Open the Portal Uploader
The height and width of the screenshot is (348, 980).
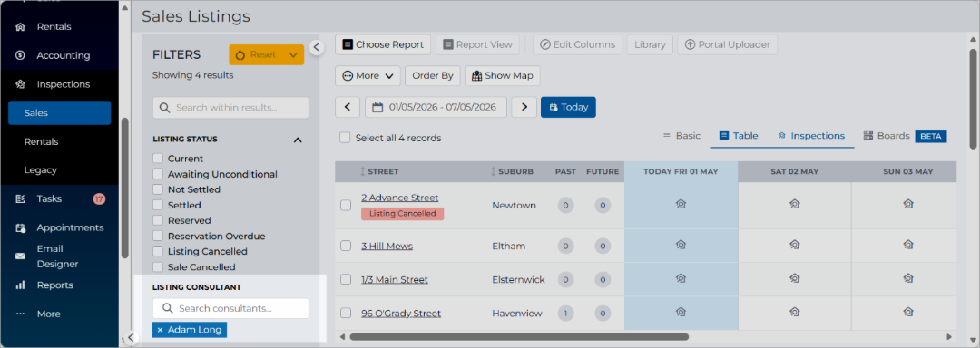(728, 45)
